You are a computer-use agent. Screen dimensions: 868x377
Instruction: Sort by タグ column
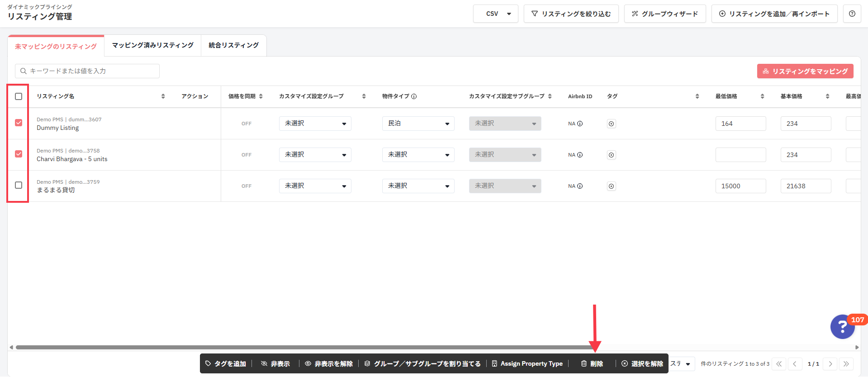coord(697,96)
